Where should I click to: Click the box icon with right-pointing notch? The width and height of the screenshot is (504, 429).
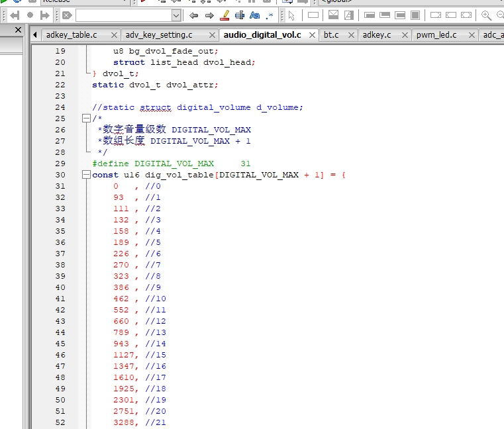click(x=436, y=15)
